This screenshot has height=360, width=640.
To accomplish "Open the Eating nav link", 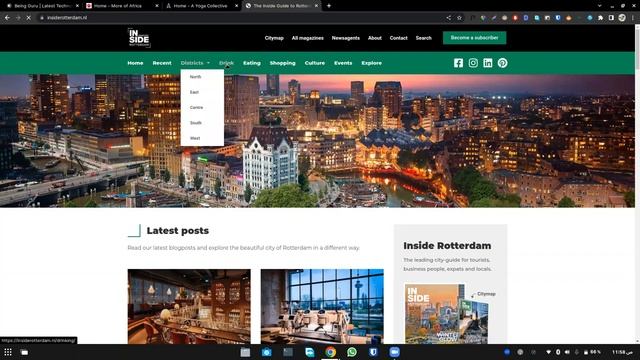I will (252, 63).
